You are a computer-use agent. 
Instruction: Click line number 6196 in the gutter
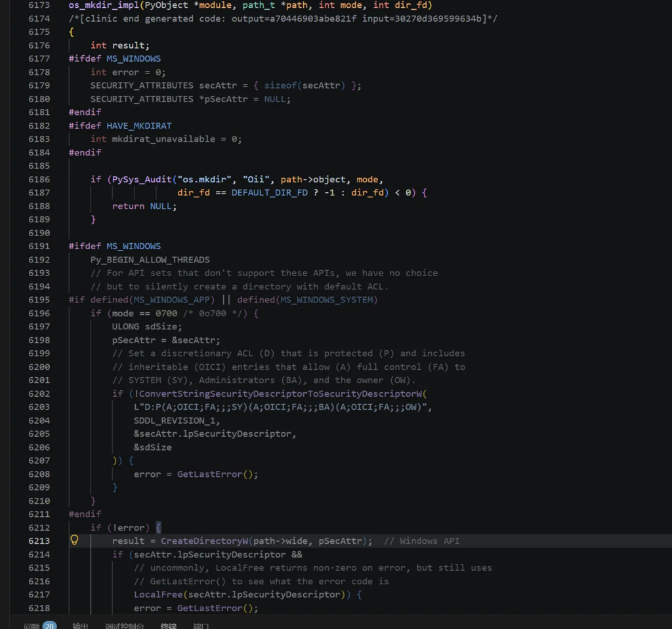39,314
